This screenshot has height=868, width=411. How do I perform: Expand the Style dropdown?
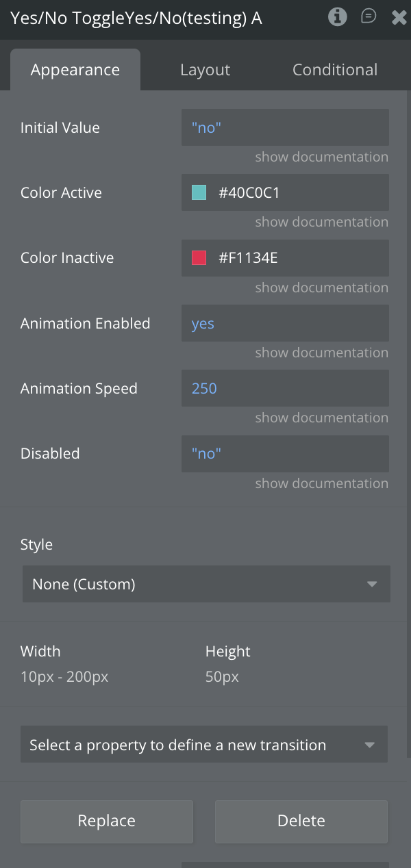[x=206, y=584]
